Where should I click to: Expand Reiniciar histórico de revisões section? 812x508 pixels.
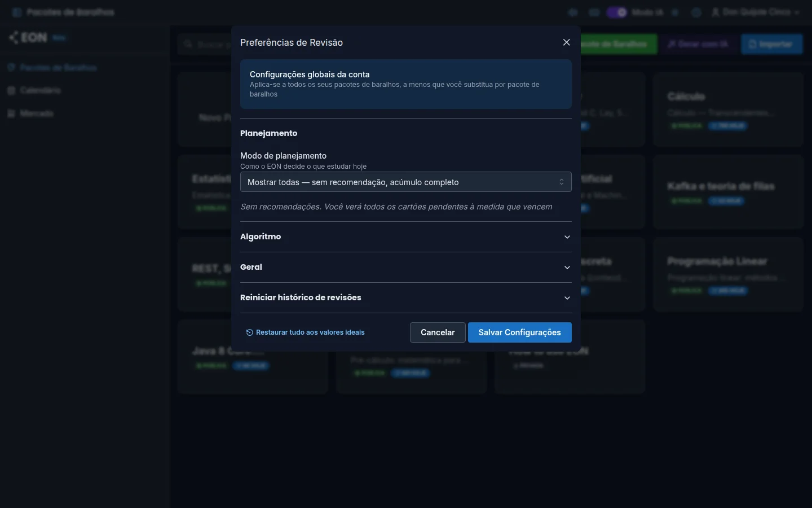(x=406, y=297)
